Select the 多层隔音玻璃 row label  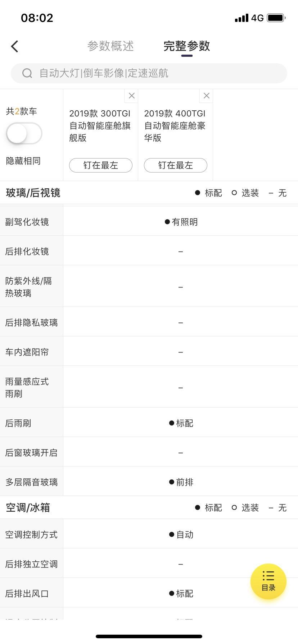coord(31,482)
